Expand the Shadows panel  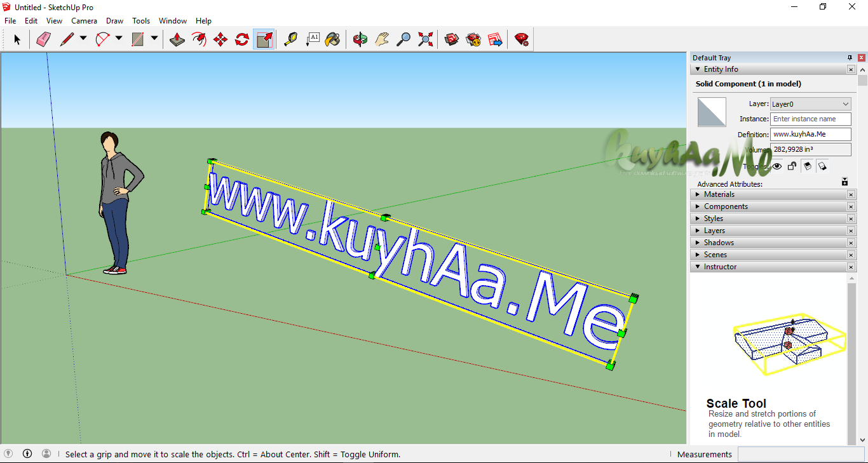pos(698,243)
